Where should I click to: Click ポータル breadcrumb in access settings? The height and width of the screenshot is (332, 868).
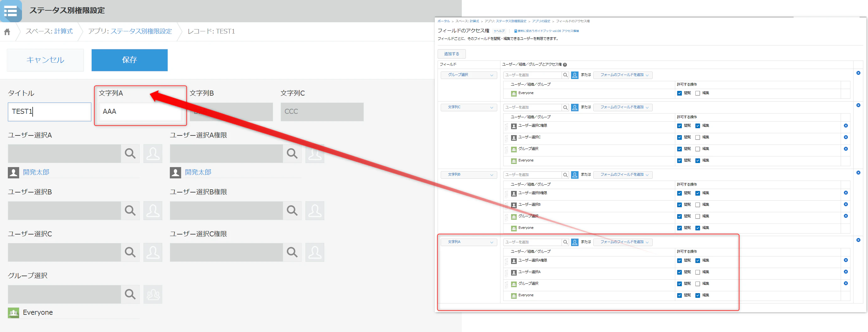[x=444, y=21]
